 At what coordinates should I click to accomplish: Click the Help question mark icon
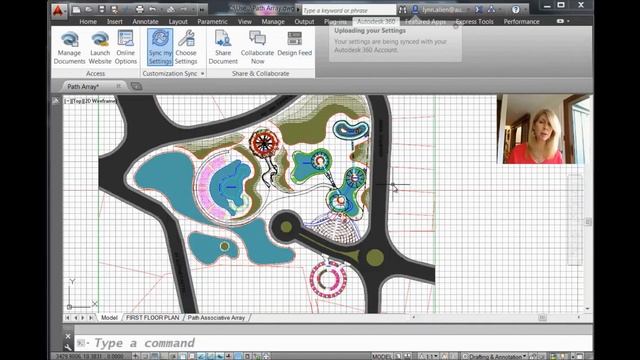coord(516,9)
